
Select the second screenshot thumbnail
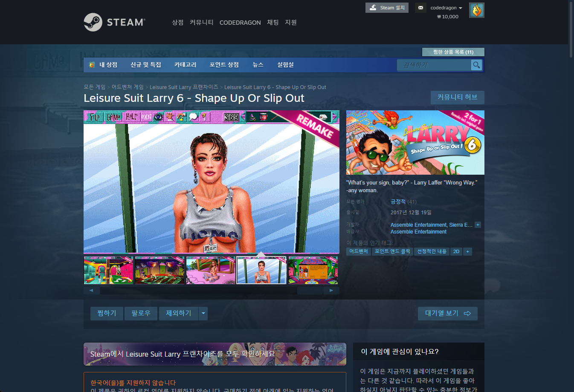tap(159, 270)
